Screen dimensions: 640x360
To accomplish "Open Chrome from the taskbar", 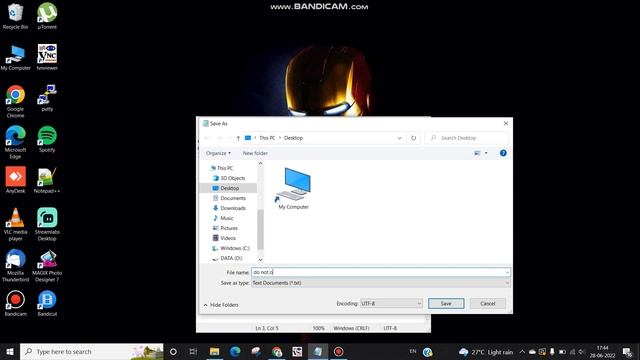I will (x=276, y=351).
